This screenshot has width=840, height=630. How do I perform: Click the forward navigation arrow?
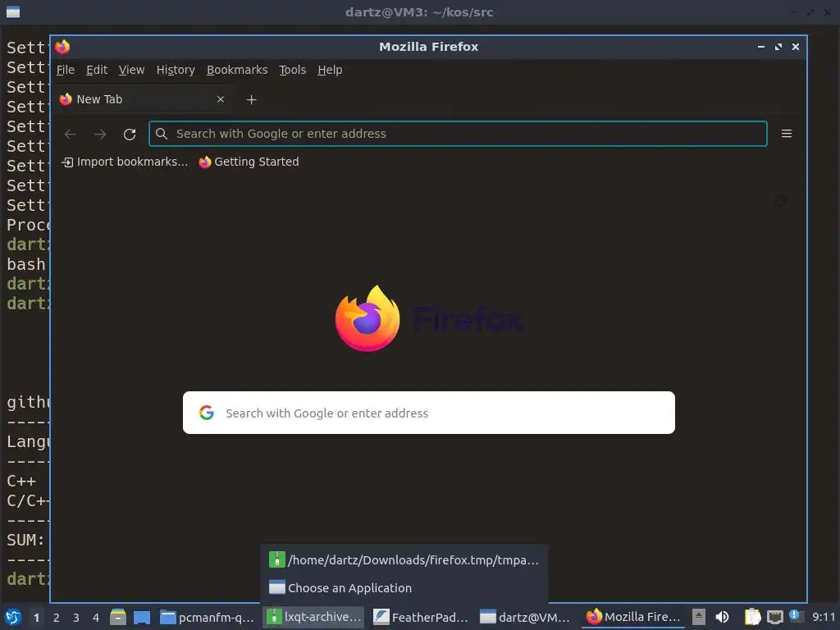coord(99,134)
